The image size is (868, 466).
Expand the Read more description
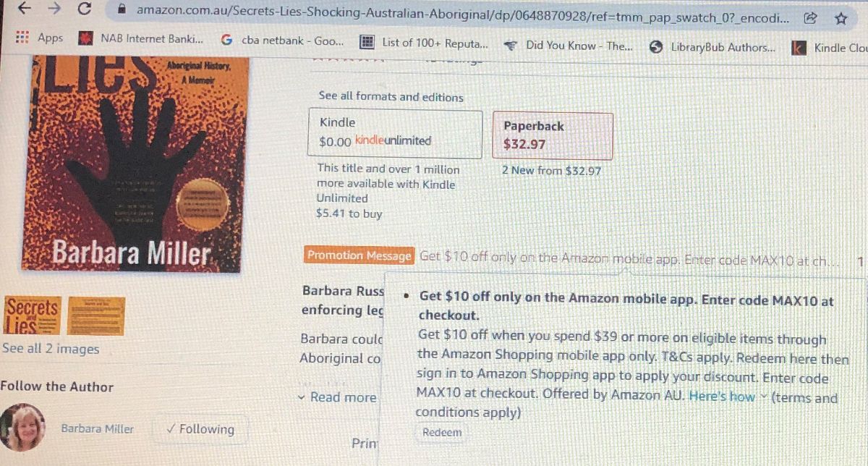(337, 397)
